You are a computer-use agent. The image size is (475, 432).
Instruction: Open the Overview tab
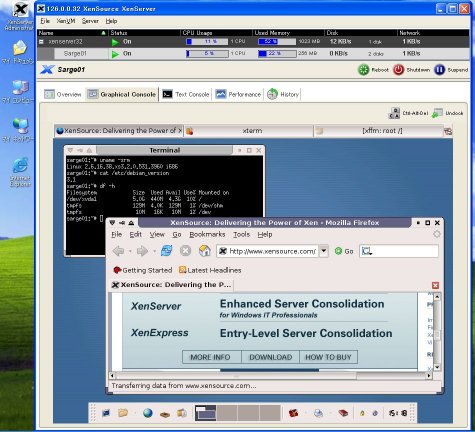coord(63,94)
